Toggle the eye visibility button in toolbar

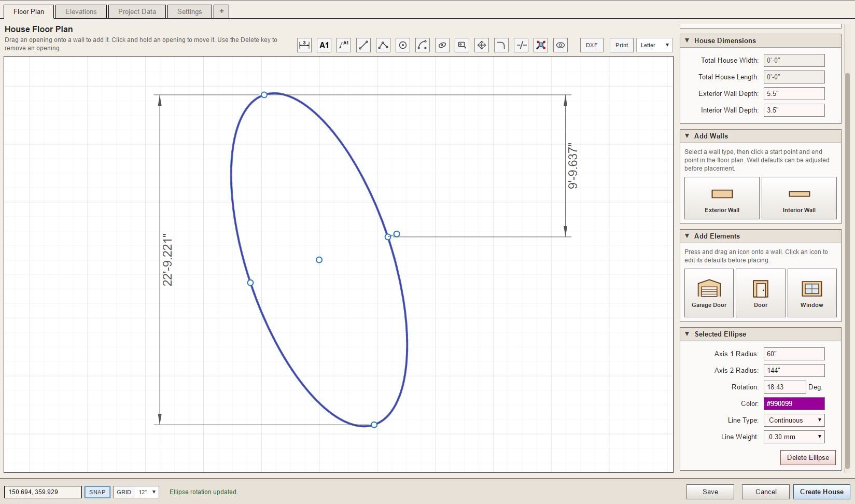(560, 45)
